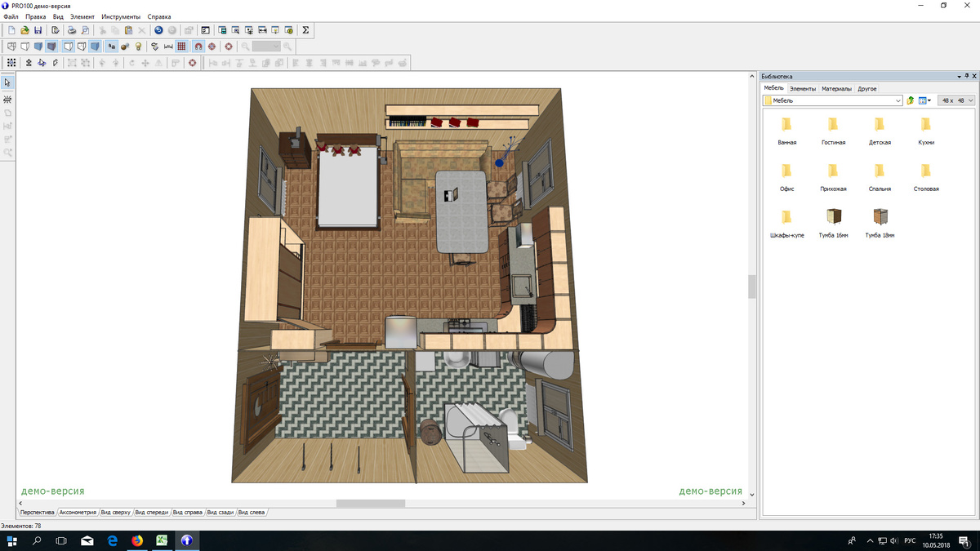Open the Файл menu
The image size is (980, 551).
pyautogui.click(x=11, y=16)
